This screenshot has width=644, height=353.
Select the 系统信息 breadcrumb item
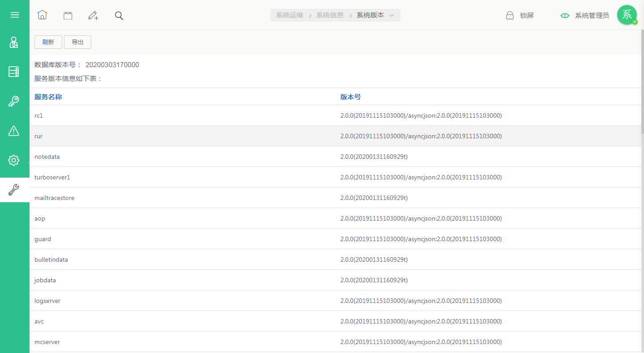pos(330,15)
